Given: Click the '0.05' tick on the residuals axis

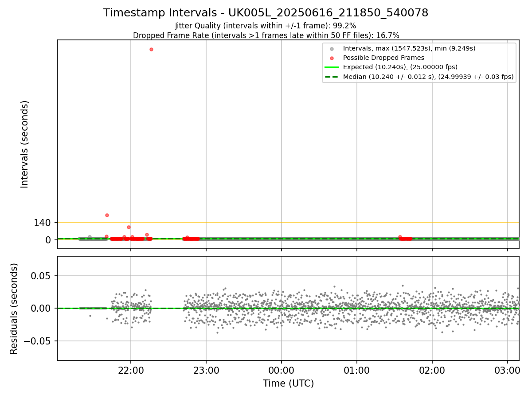Looking at the screenshot, I should 41,276.
